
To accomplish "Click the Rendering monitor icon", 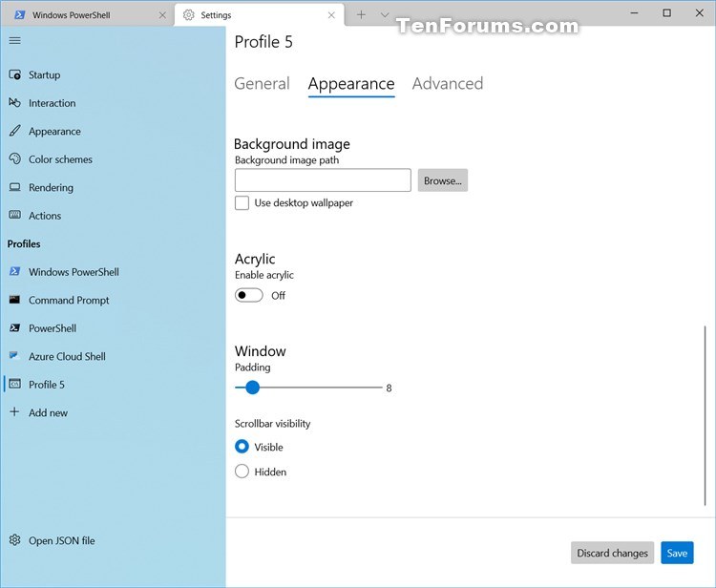I will click(x=14, y=187).
